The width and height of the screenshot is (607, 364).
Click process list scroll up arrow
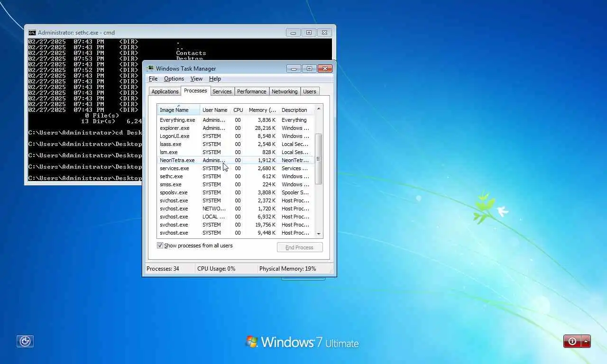pyautogui.click(x=319, y=109)
